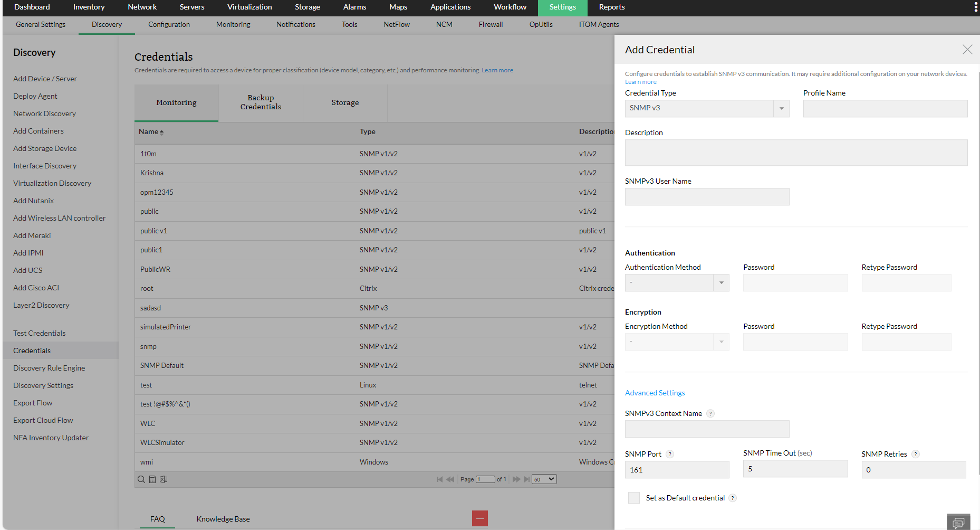Click the SNMP Retries field showing 0
This screenshot has width=980, height=530.
(x=914, y=469)
